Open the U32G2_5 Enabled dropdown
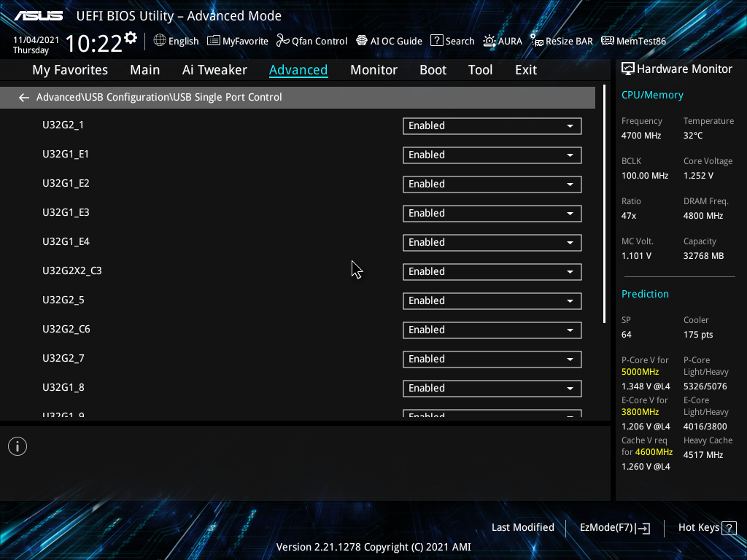747x560 pixels. coord(492,301)
